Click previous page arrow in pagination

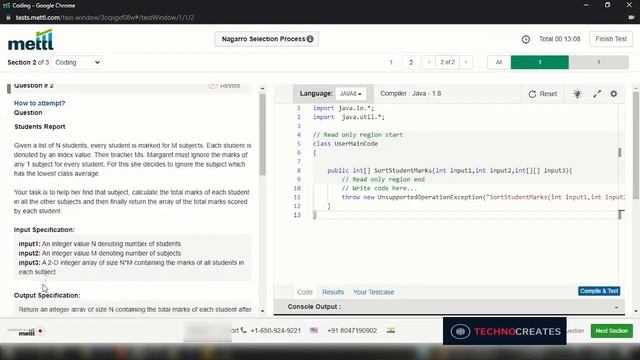(x=429, y=62)
